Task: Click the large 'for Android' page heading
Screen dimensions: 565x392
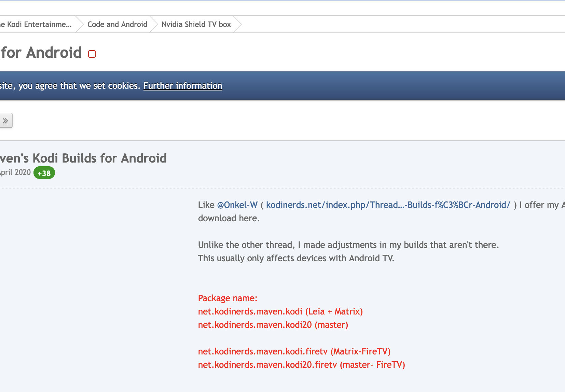Action: tap(41, 53)
